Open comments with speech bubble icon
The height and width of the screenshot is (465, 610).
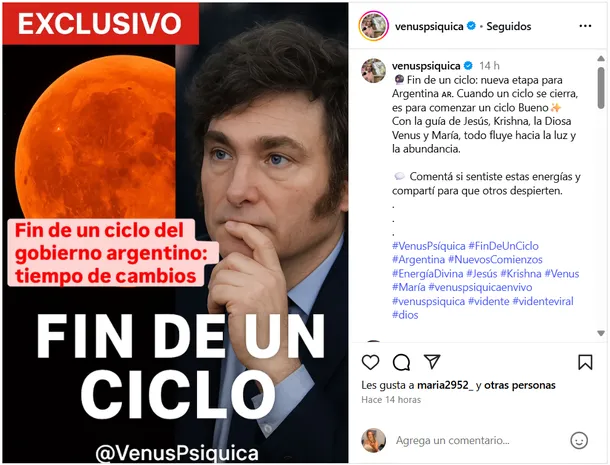click(401, 362)
